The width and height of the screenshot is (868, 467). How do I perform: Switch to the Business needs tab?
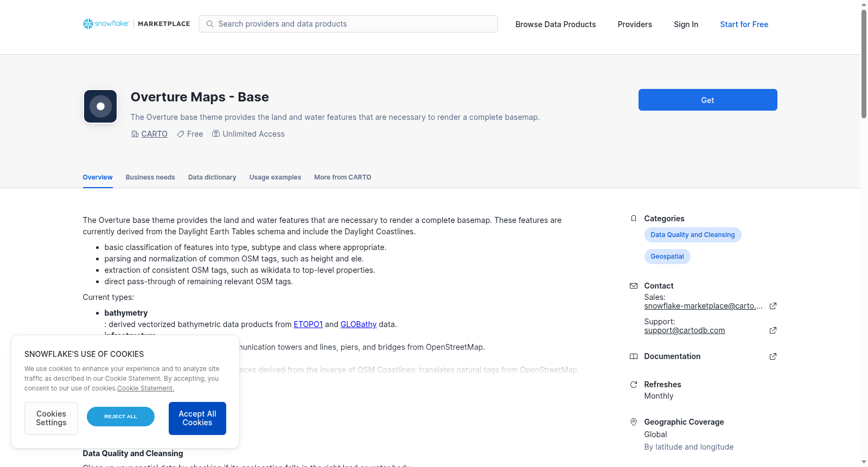[x=150, y=177]
